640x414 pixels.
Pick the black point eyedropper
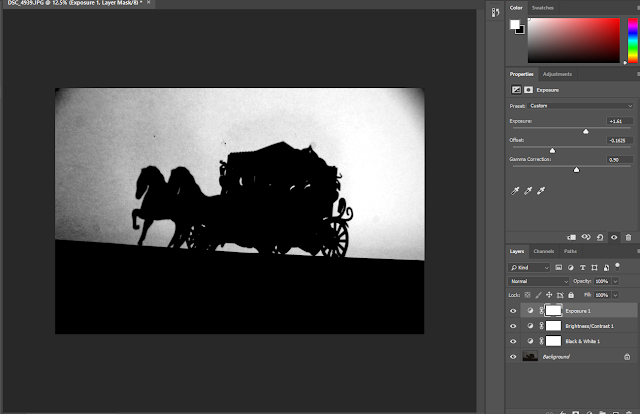[515, 191]
